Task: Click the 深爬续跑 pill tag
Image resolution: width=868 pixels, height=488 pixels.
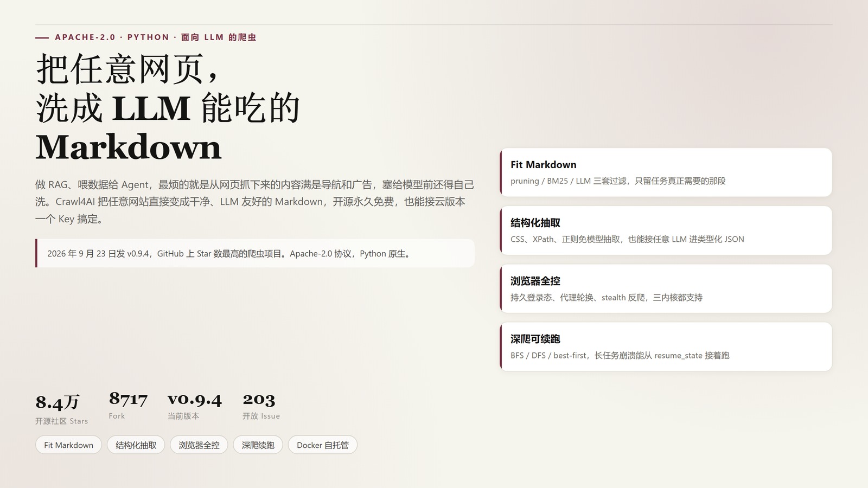Action: point(258,445)
